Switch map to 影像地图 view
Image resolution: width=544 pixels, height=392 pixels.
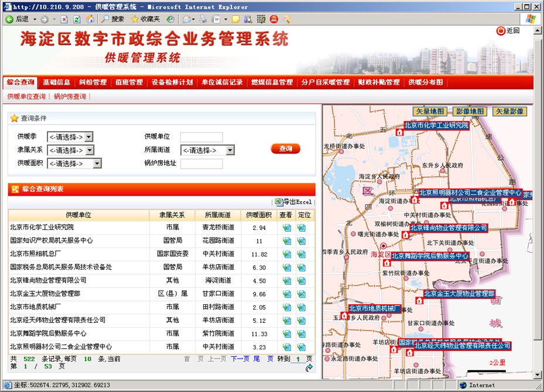(470, 112)
